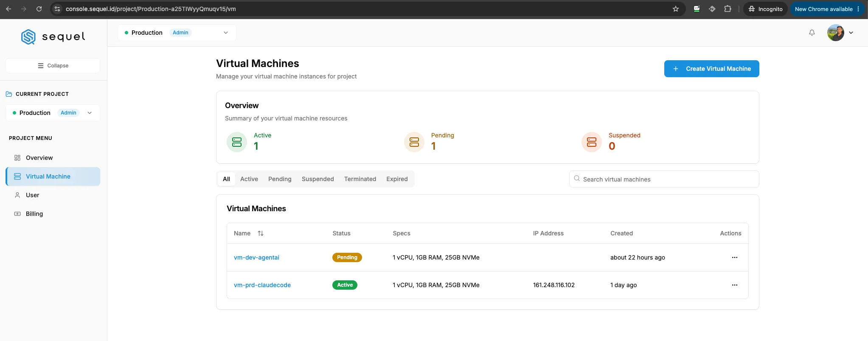The height and width of the screenshot is (341, 868).
Task: Open actions menu for vm-dev-agentai
Action: point(734,257)
